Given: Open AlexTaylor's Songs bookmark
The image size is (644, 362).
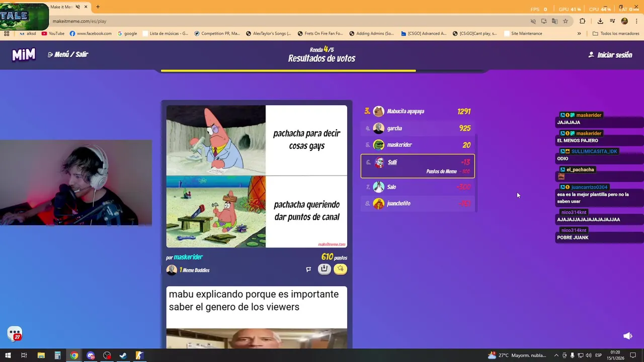Looking at the screenshot, I should pos(268,34).
